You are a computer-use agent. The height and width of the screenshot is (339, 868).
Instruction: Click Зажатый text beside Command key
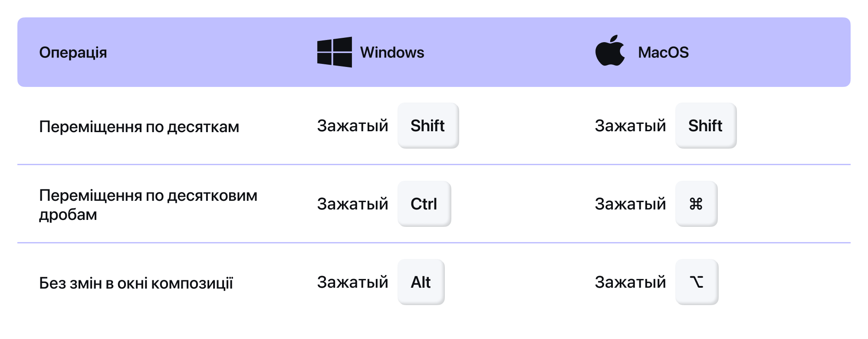point(630,203)
